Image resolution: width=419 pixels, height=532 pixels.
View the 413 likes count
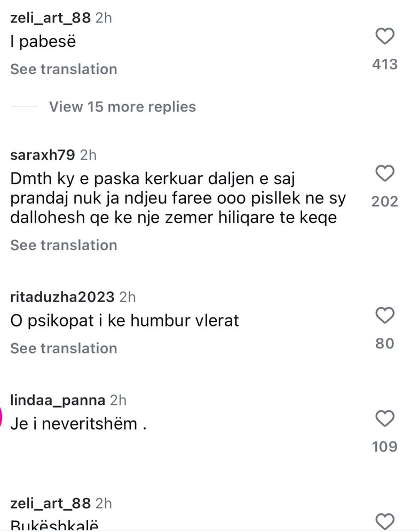click(x=385, y=65)
